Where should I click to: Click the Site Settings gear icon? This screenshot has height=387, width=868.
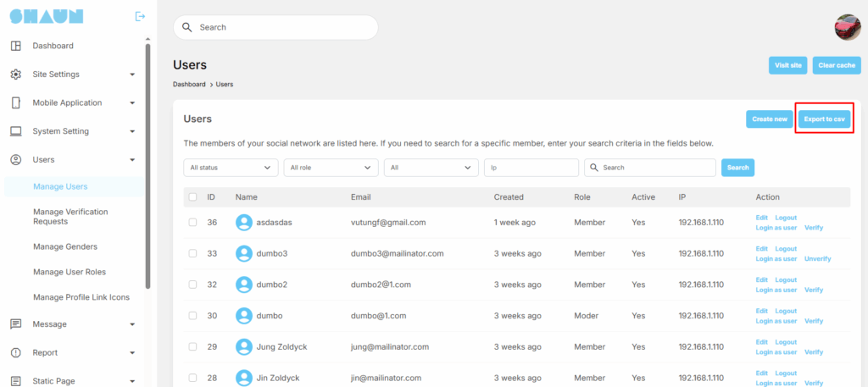pos(15,75)
